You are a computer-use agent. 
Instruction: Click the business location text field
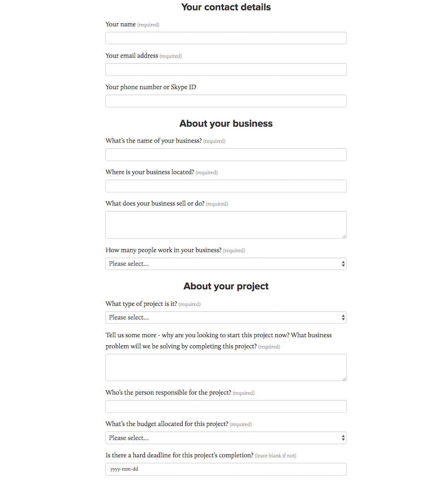[x=226, y=186]
